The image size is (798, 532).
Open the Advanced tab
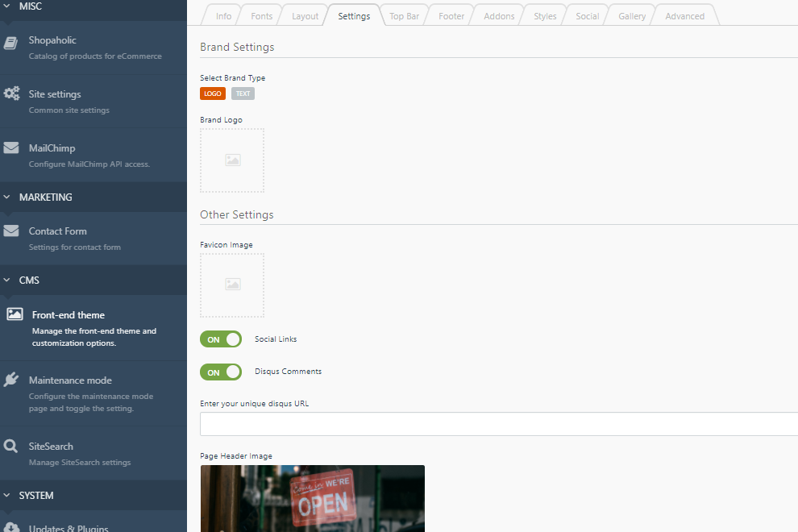pyautogui.click(x=685, y=16)
